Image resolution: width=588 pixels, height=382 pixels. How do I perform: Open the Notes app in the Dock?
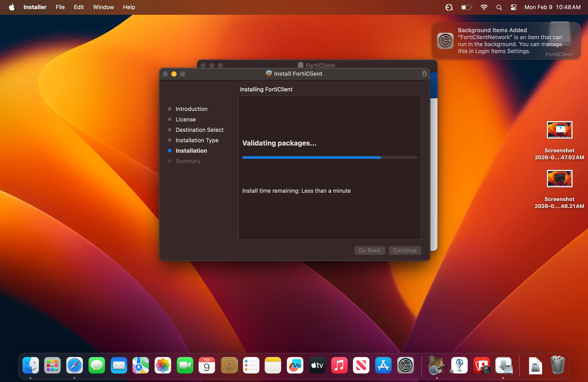[x=273, y=365]
